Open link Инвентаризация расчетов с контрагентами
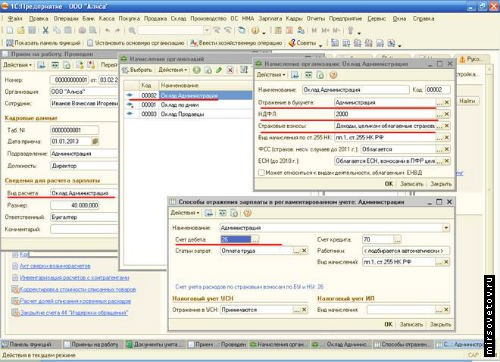This screenshot has width=500, height=362. tap(74, 277)
